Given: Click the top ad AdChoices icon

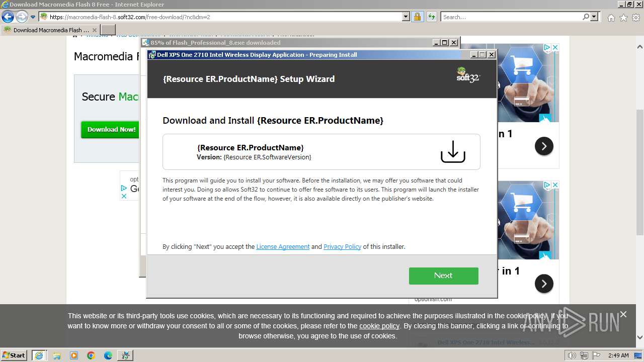Looking at the screenshot, I should point(547,47).
